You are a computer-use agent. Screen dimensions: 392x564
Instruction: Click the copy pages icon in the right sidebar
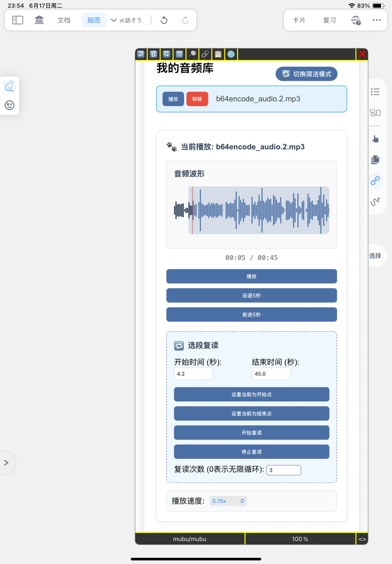click(x=375, y=160)
